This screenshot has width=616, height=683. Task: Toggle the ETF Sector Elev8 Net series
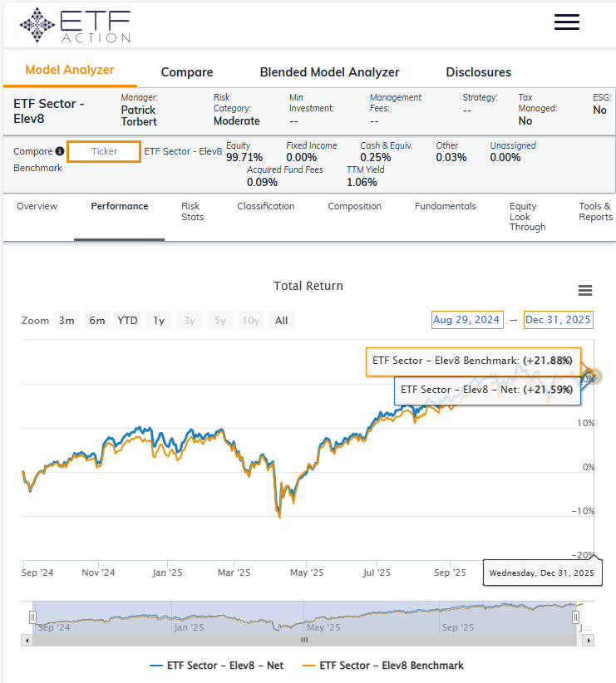point(216,666)
